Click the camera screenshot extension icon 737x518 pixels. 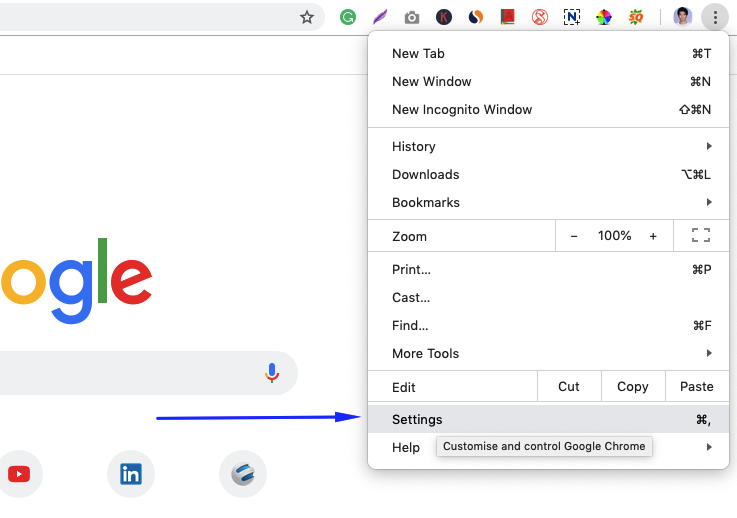click(412, 18)
